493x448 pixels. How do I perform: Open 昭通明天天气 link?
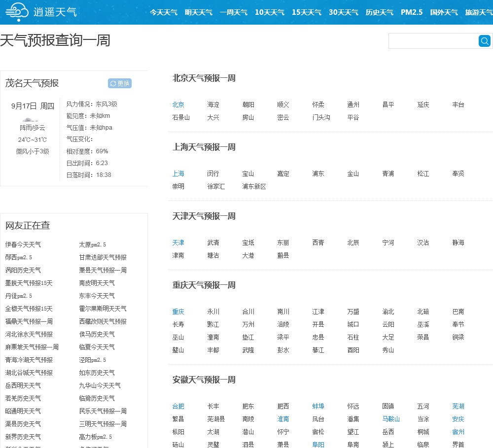pyautogui.click(x=23, y=411)
